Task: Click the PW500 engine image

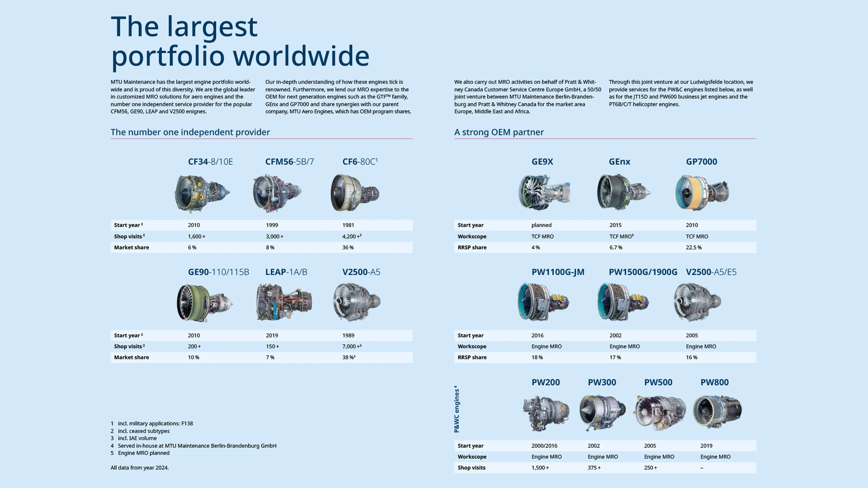Action: pos(659,412)
